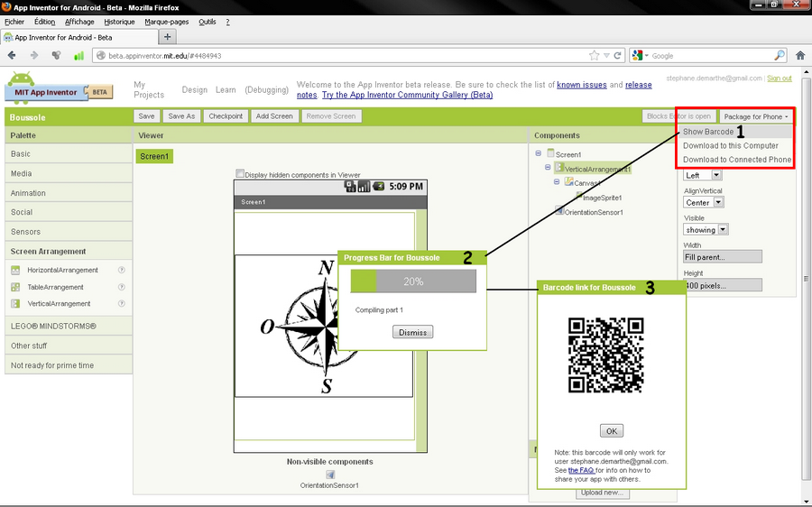This screenshot has width=812, height=507.
Task: Open App Inventor Community Gallery link
Action: pyautogui.click(x=407, y=95)
